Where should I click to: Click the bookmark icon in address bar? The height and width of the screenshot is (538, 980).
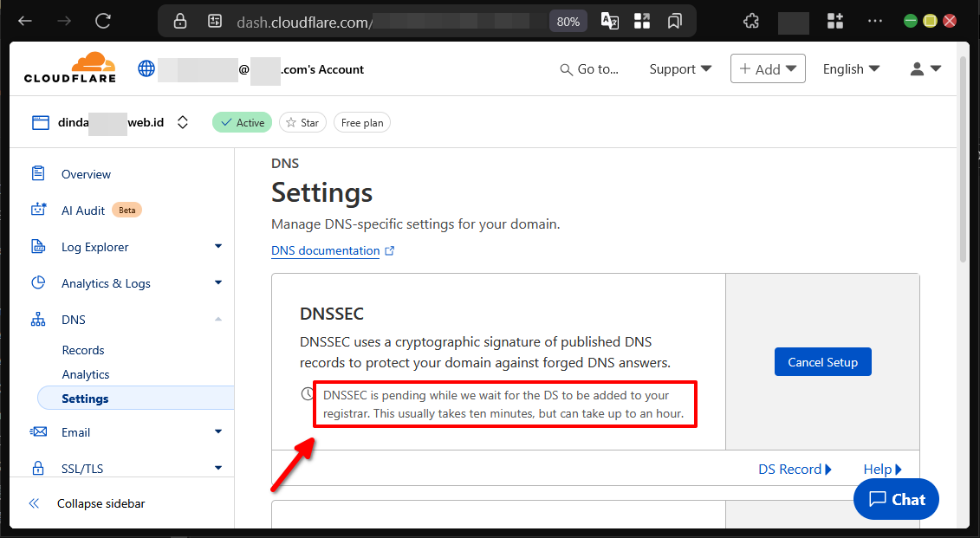coord(674,22)
